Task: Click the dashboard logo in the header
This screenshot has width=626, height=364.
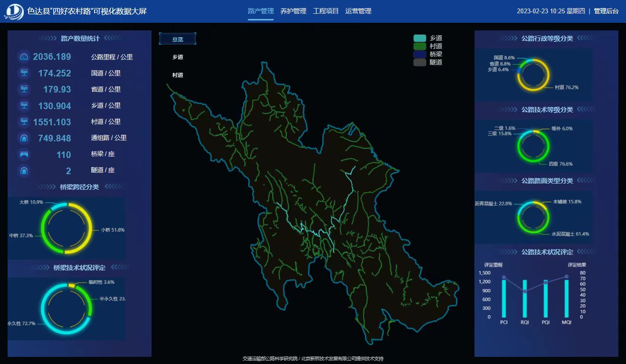Action: [14, 11]
